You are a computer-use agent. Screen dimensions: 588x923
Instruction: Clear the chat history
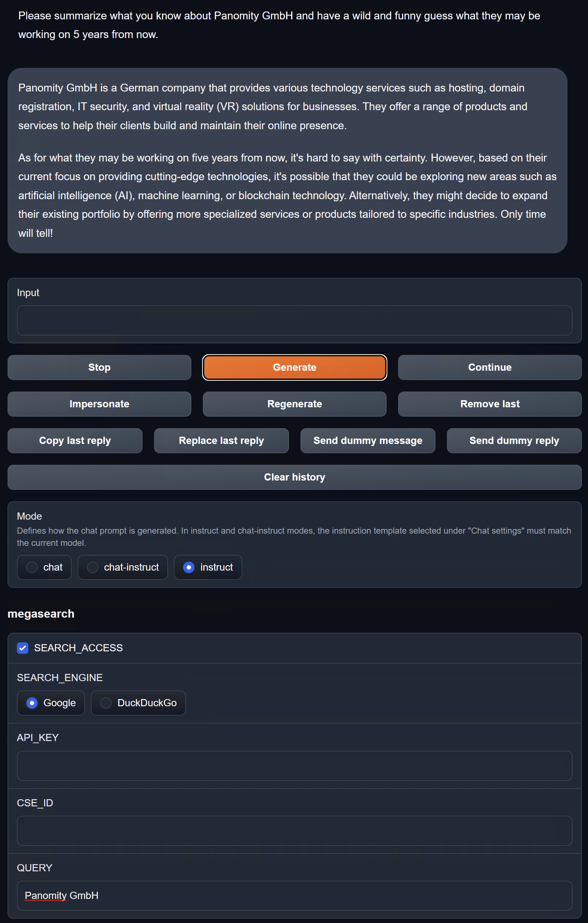294,477
